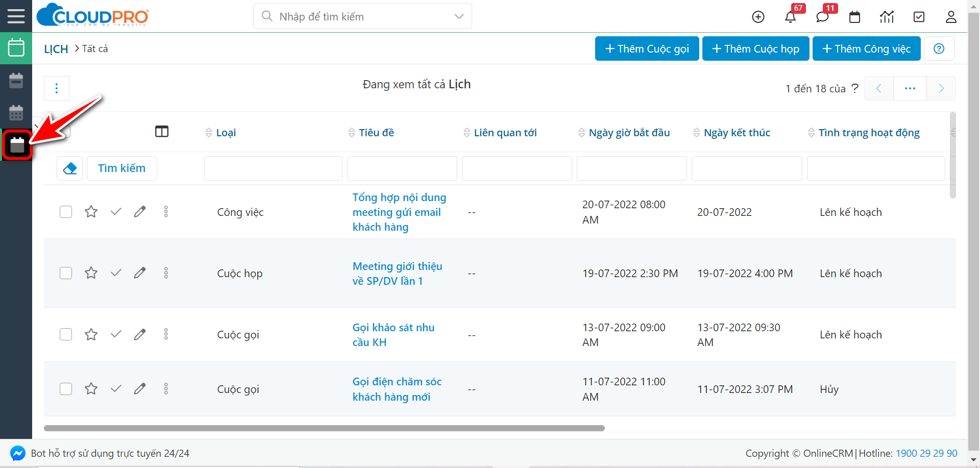Open Tổng hợp nội dung meeting link

point(399,212)
